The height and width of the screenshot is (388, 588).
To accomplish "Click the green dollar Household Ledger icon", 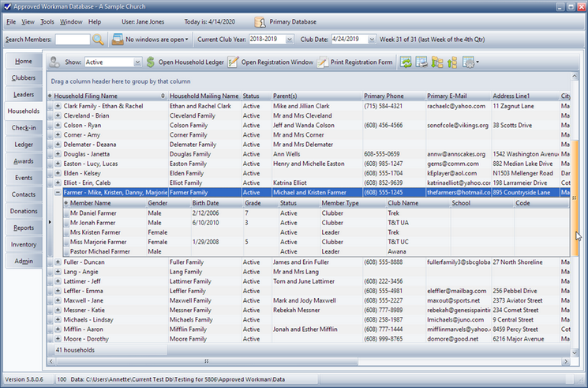I will (x=151, y=62).
